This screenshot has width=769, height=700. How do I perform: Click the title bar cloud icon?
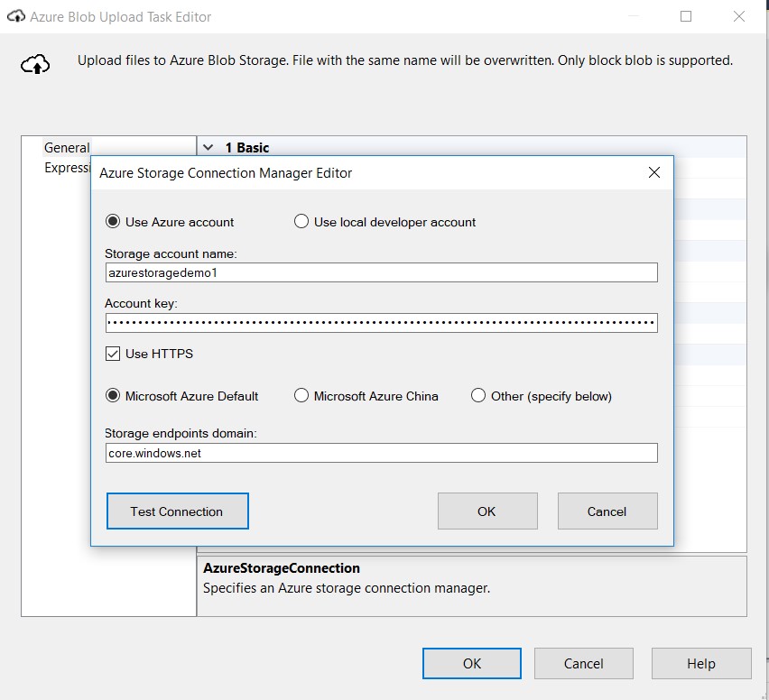15,16
